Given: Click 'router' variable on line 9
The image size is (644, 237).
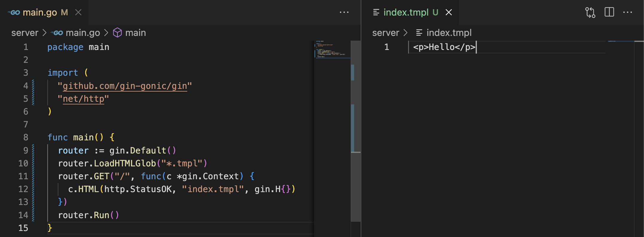Looking at the screenshot, I should tap(73, 151).
